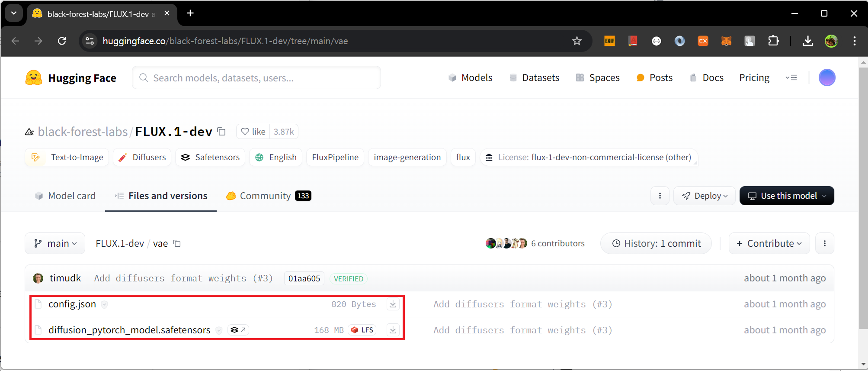This screenshot has width=868, height=371.
Task: Open the Pricing page
Action: pyautogui.click(x=754, y=78)
